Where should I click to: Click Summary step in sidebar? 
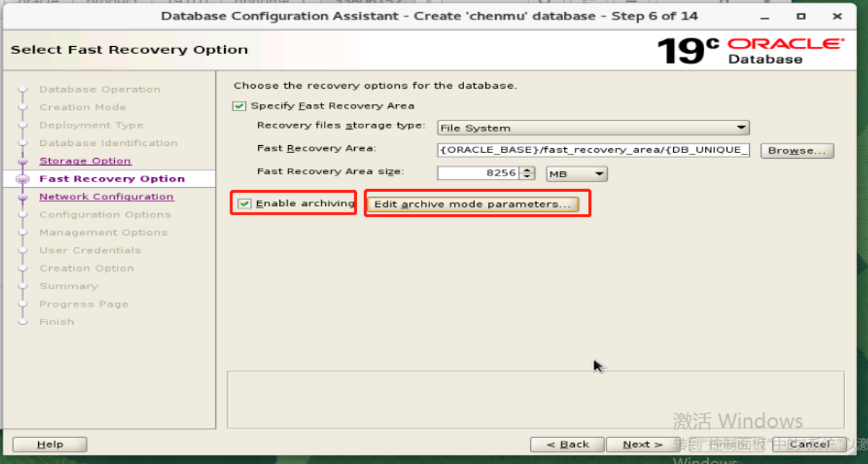click(69, 286)
